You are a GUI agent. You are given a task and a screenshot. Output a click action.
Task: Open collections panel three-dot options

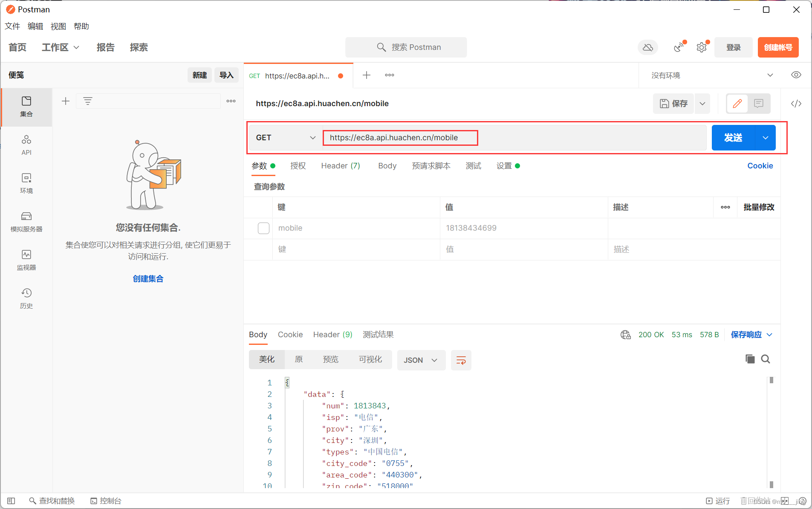point(231,101)
